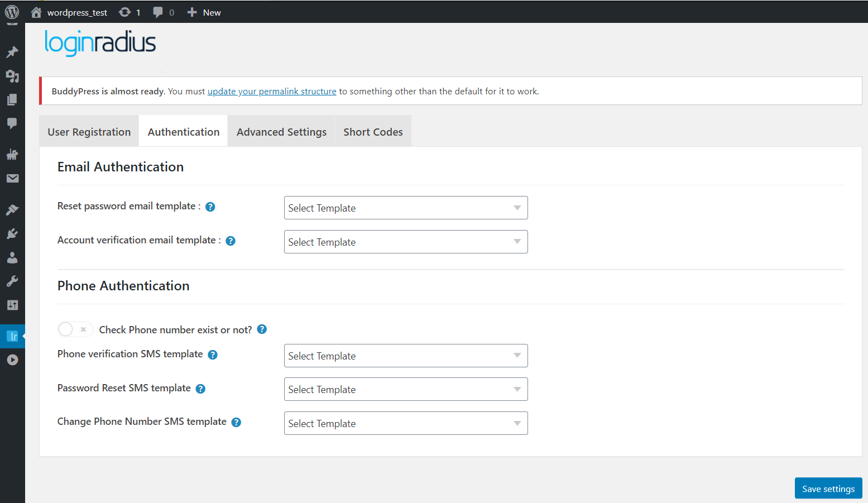The width and height of the screenshot is (868, 503).
Task: Open the '+ New' menu in the admin bar
Action: (x=204, y=12)
